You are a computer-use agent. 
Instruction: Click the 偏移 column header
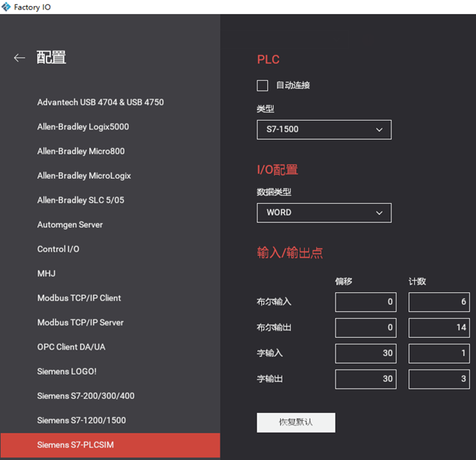[344, 281]
